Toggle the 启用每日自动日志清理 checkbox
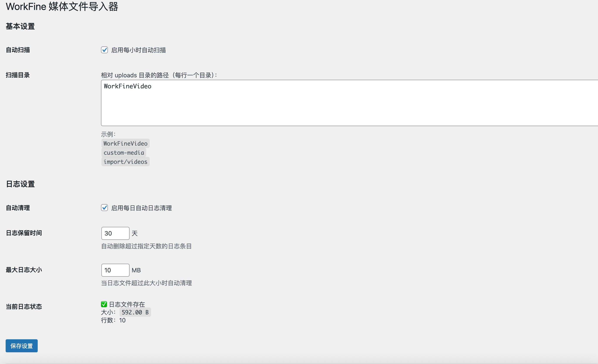The width and height of the screenshot is (598, 364). click(104, 208)
